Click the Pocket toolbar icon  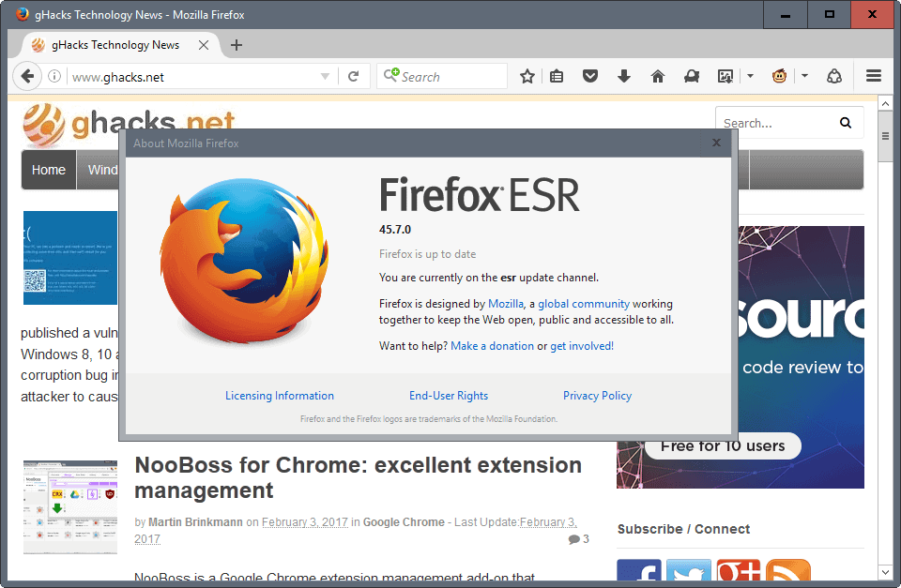pyautogui.click(x=590, y=77)
